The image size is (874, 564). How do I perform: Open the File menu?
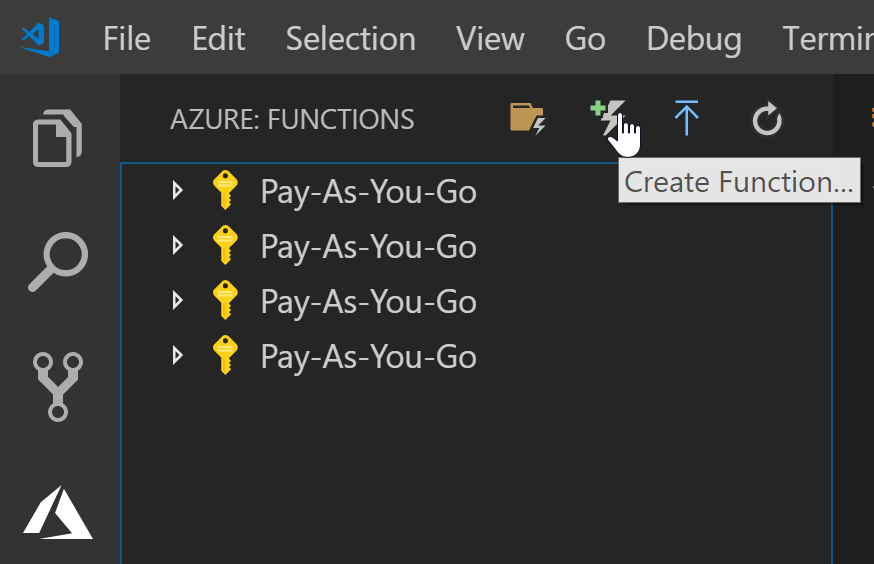[x=127, y=39]
